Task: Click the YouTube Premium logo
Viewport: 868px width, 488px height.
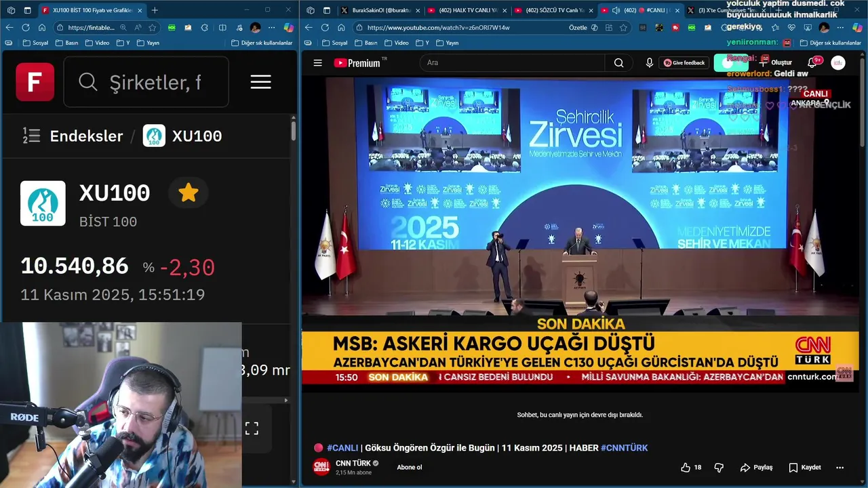Action: click(360, 62)
